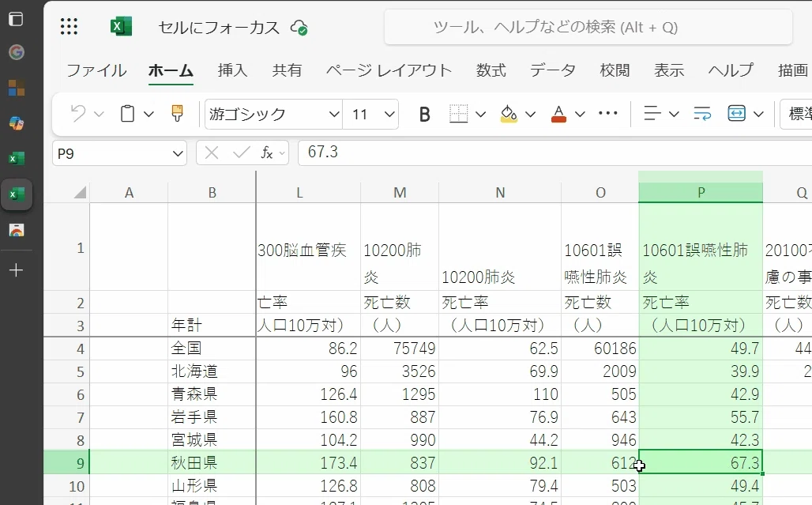Apply cell borders icon
Viewport: 812px width, 505px height.
pos(458,114)
